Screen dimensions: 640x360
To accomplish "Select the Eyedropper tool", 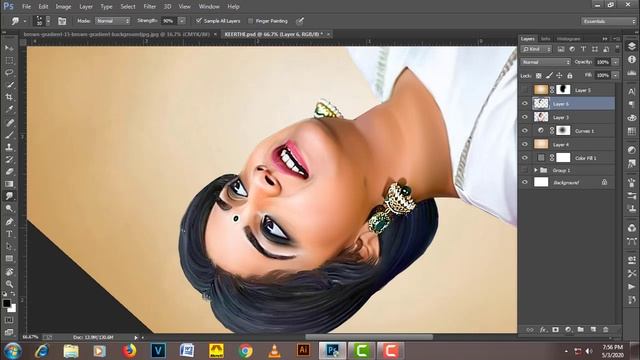I will [x=9, y=109].
